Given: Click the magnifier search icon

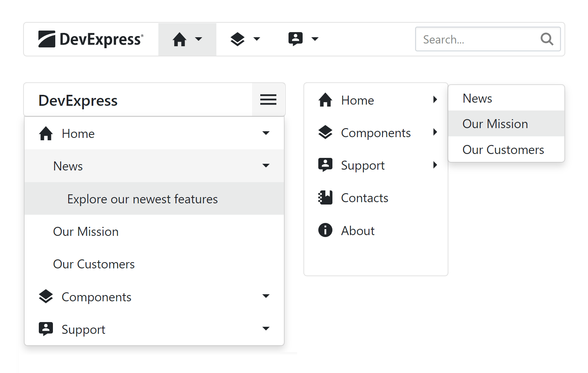Looking at the screenshot, I should tap(547, 39).
